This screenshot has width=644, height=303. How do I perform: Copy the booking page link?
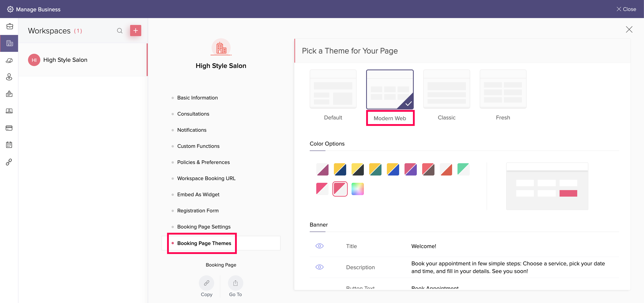[206, 283]
